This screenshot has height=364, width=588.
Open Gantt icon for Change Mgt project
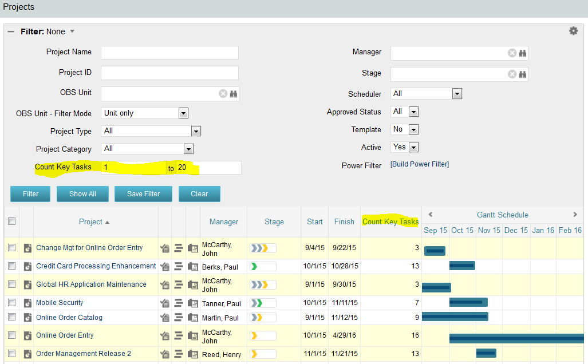pyautogui.click(x=179, y=248)
